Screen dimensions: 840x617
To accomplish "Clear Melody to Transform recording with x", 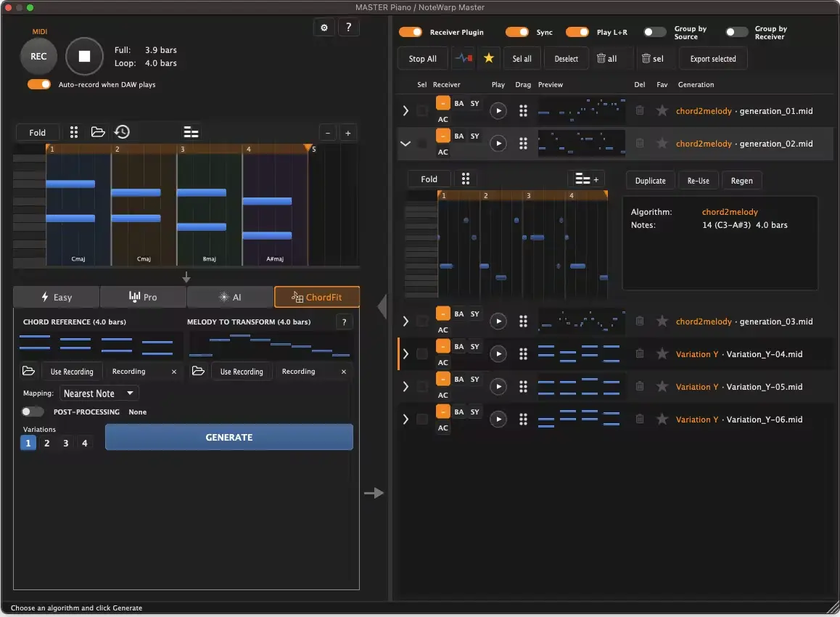I will point(344,372).
